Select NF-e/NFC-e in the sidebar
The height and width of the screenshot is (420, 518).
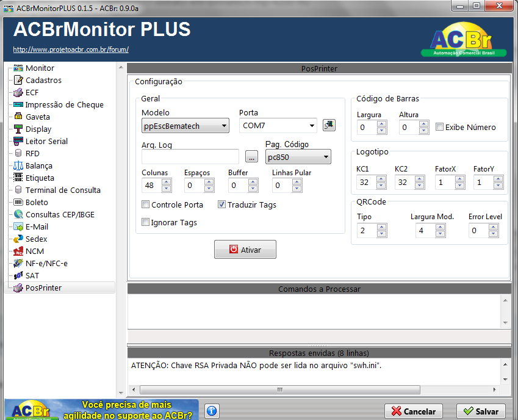[46, 264]
